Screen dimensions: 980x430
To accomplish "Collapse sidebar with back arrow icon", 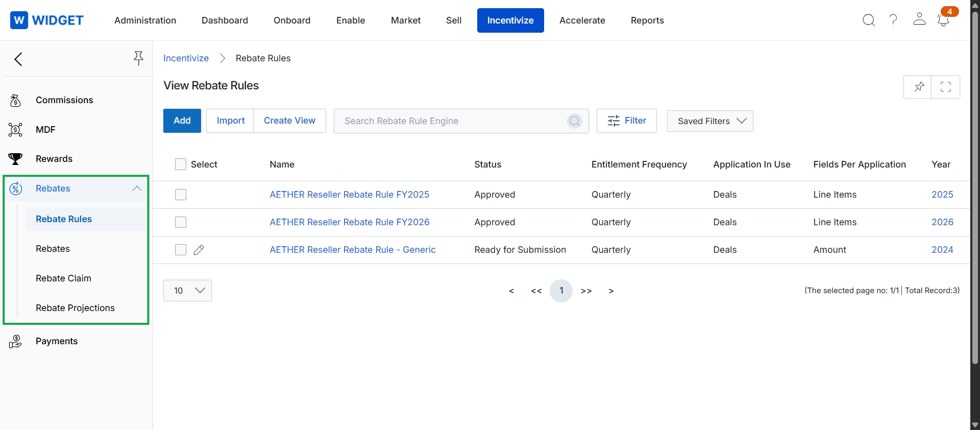I will point(18,59).
